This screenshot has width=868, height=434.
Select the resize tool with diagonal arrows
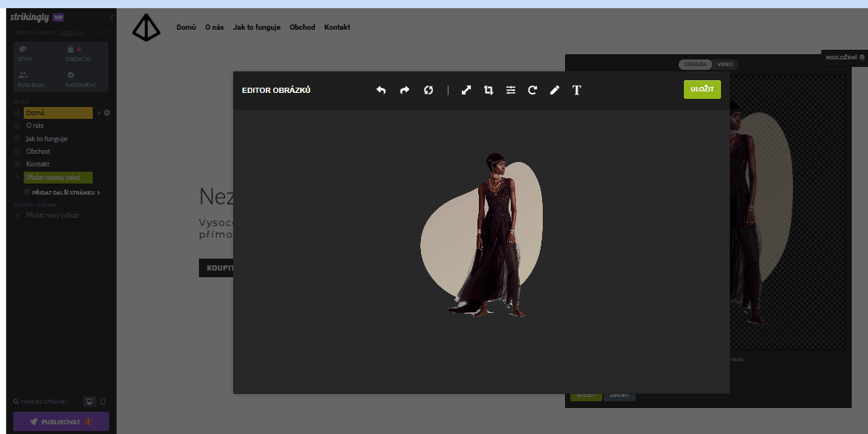point(466,90)
